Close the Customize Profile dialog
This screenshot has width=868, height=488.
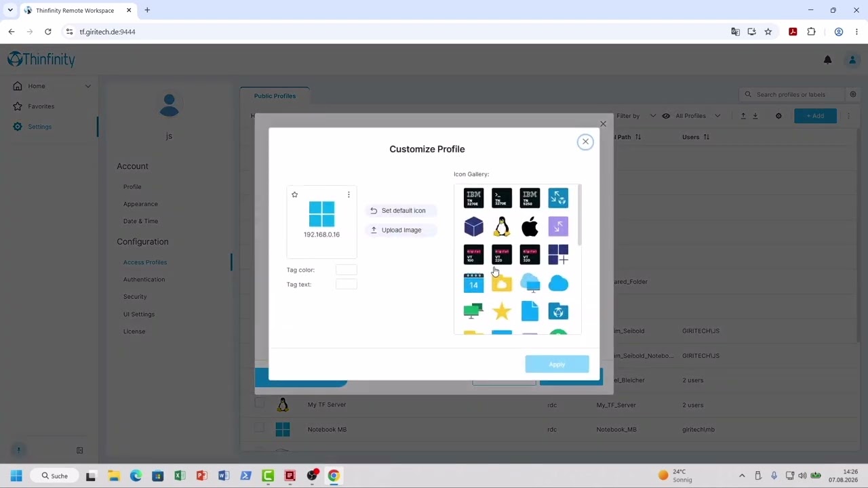coord(585,142)
